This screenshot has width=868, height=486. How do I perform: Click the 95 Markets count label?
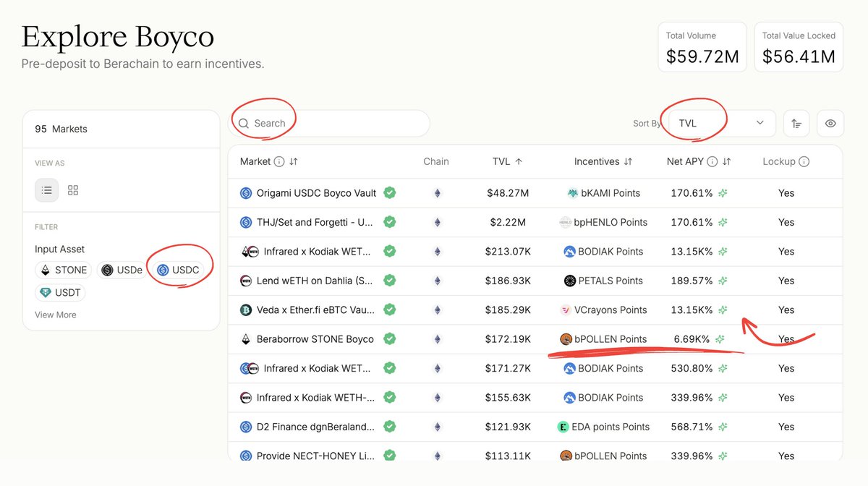61,129
